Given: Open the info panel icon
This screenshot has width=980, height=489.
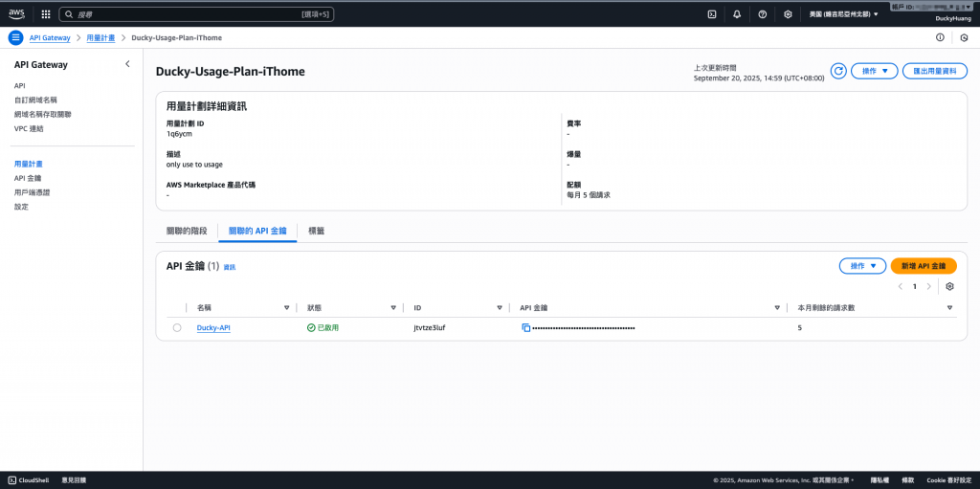Looking at the screenshot, I should [x=940, y=37].
